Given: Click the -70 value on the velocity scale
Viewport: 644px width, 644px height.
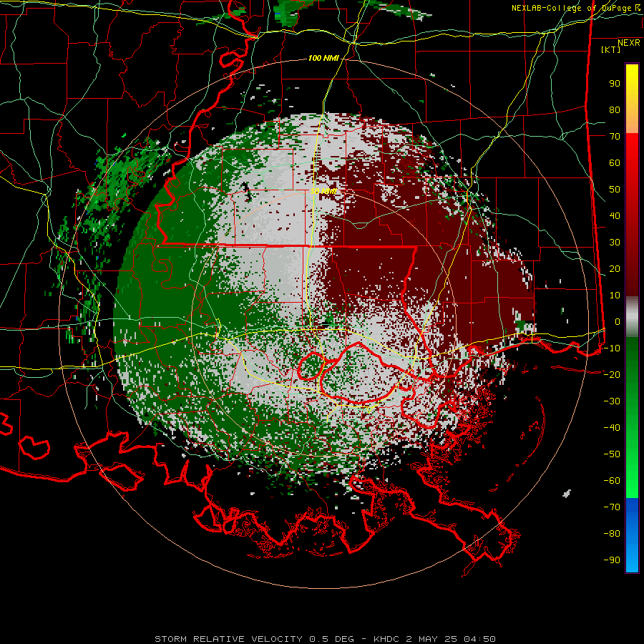Looking at the screenshot, I should pyautogui.click(x=612, y=507).
